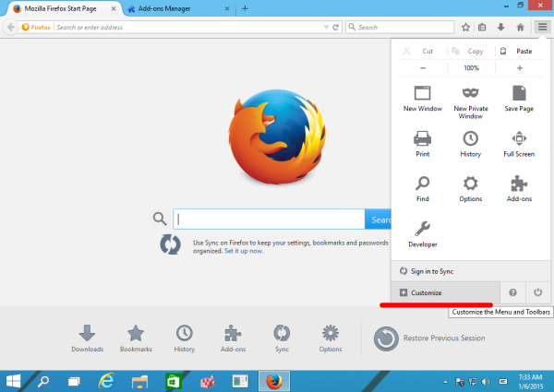Click Sign in to Sync
Screen dimensions: 554x392
471,271
